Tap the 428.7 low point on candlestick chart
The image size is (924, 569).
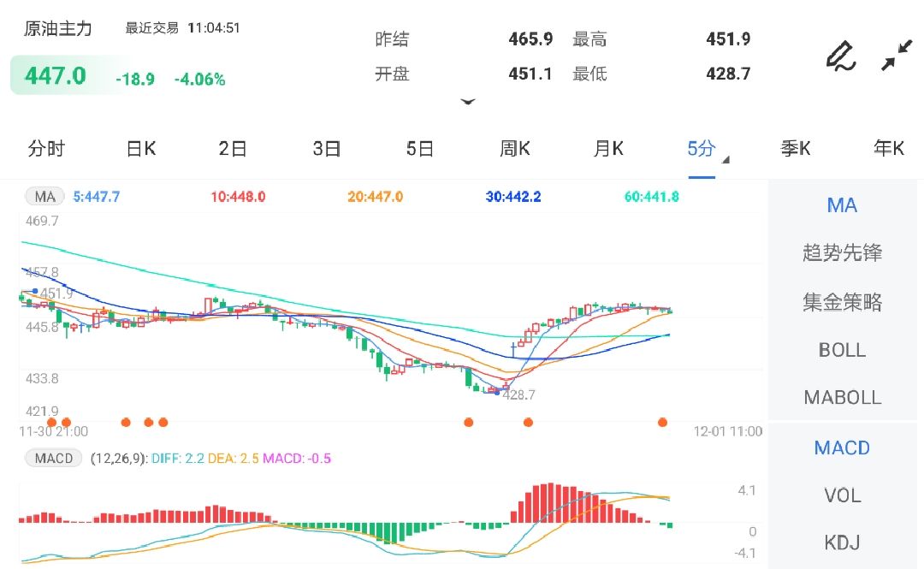click(497, 391)
